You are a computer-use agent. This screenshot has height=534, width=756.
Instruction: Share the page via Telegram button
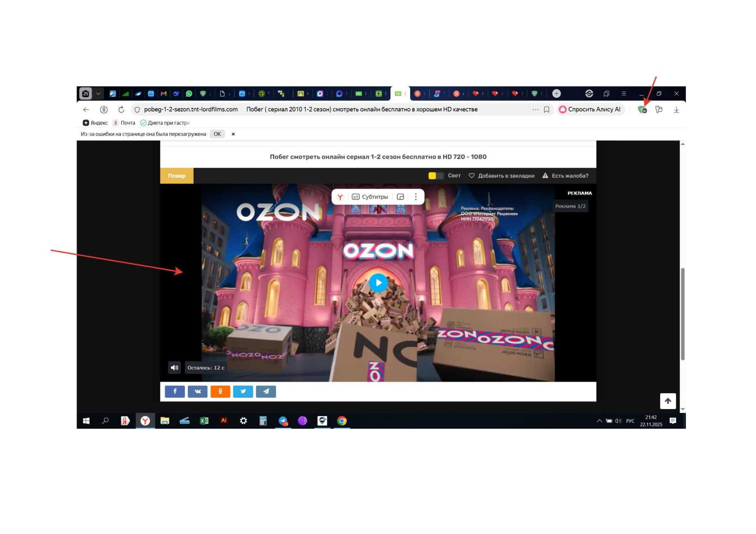coord(266,392)
